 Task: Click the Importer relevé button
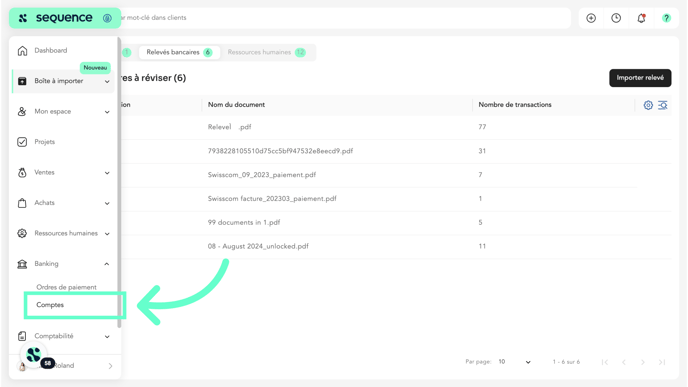[x=640, y=78]
